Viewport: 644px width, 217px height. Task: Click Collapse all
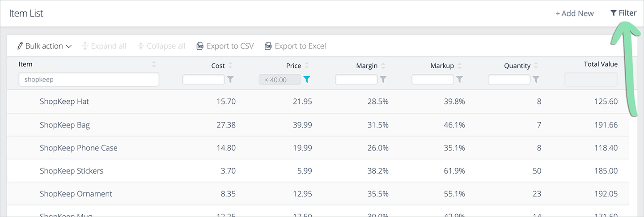click(x=161, y=46)
